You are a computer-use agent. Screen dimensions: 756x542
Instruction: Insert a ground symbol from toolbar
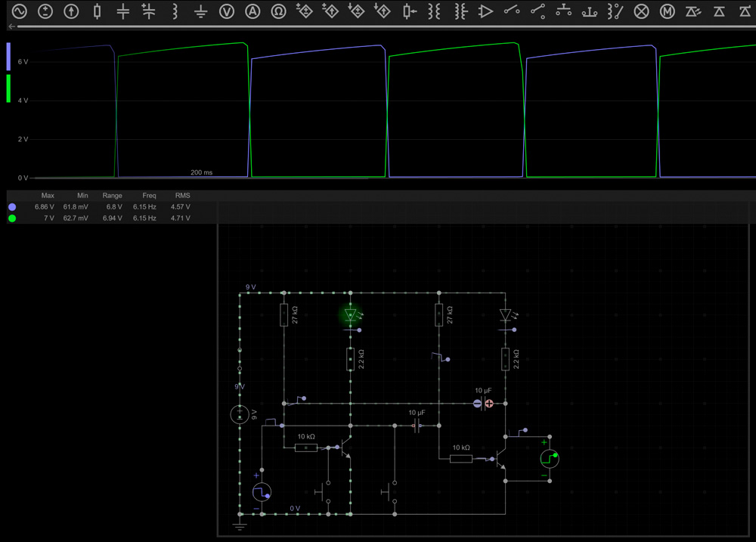pos(200,11)
